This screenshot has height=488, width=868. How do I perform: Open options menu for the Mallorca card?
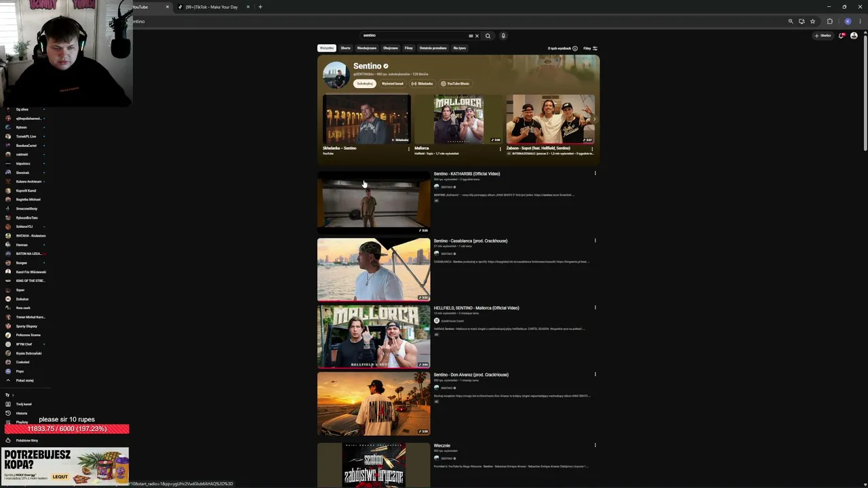pyautogui.click(x=500, y=148)
